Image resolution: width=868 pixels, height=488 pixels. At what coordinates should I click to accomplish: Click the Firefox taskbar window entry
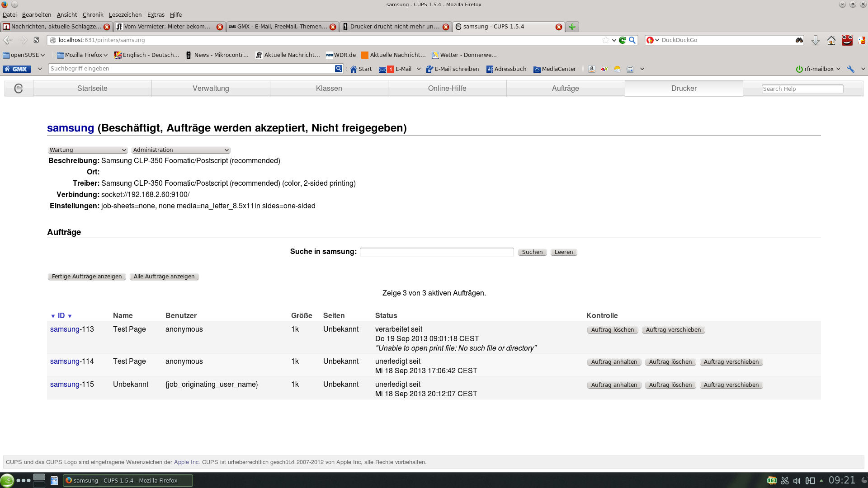pos(128,481)
